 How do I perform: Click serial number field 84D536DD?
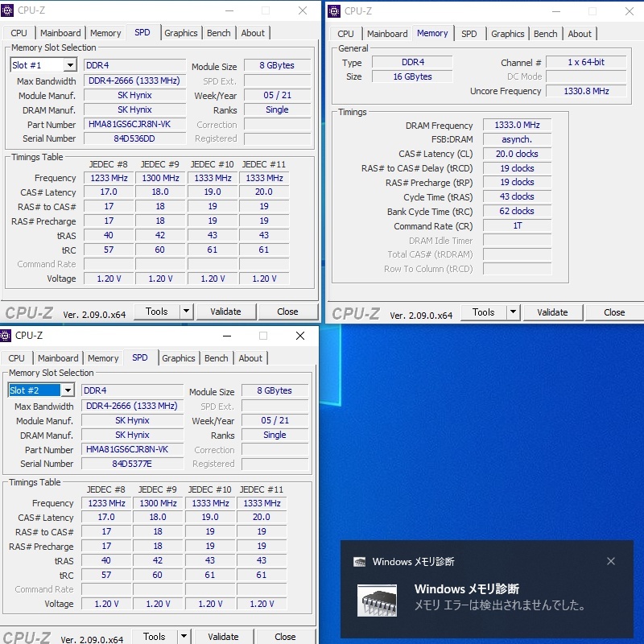pyautogui.click(x=134, y=138)
